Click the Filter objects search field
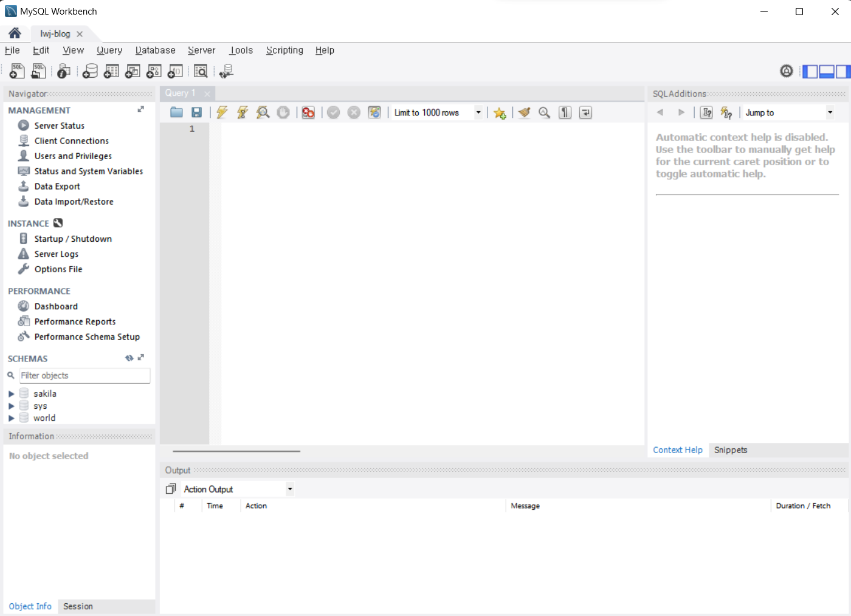 click(x=84, y=375)
